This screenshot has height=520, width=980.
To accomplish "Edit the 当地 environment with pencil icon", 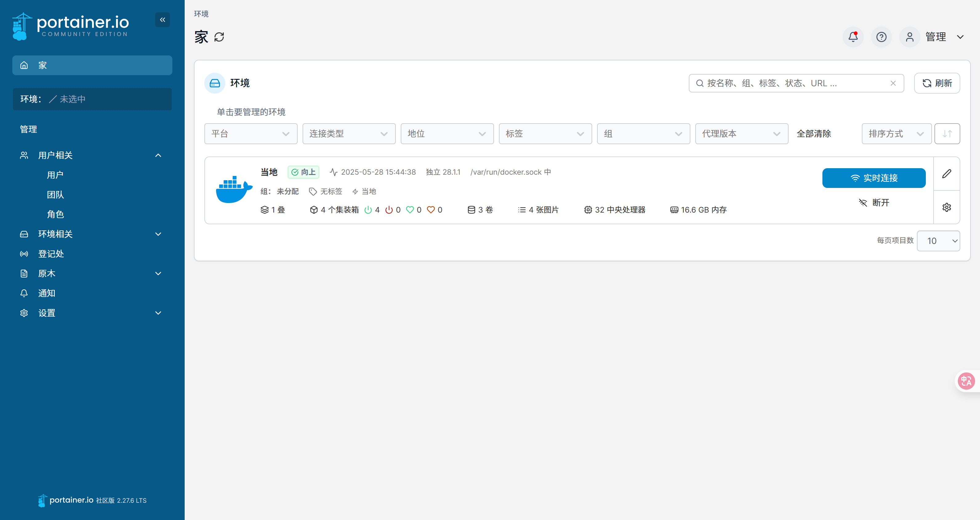I will [946, 173].
